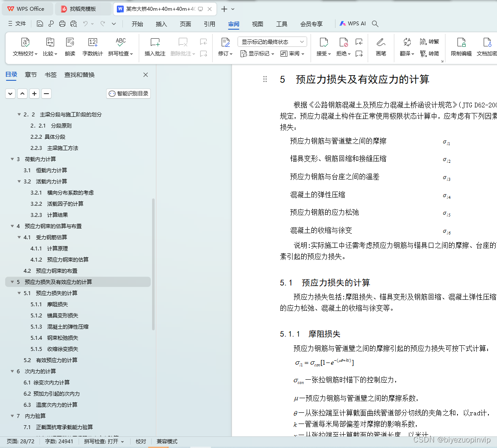Open the 修订 track changes tool
The image size is (497, 448).
pos(226,47)
